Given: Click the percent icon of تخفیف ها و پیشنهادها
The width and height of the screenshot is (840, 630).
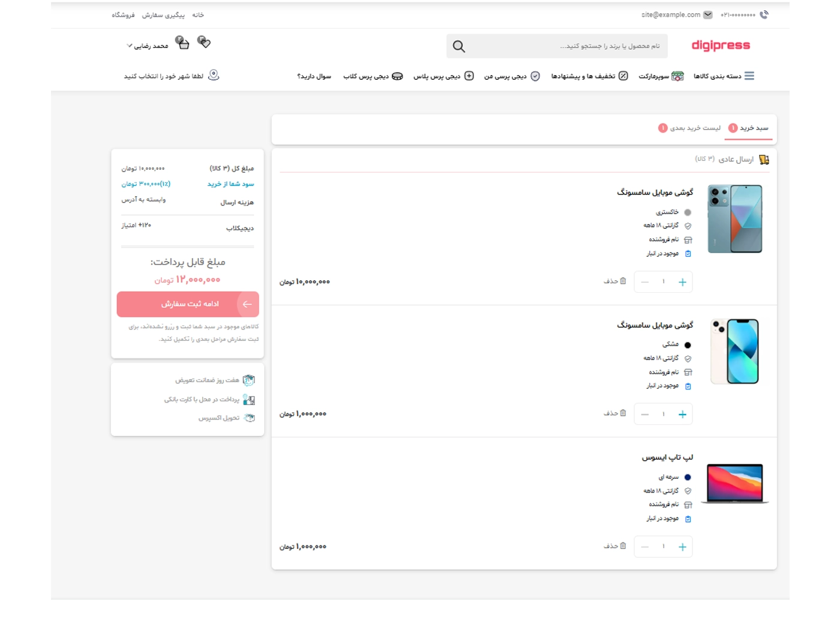Looking at the screenshot, I should tap(623, 76).
